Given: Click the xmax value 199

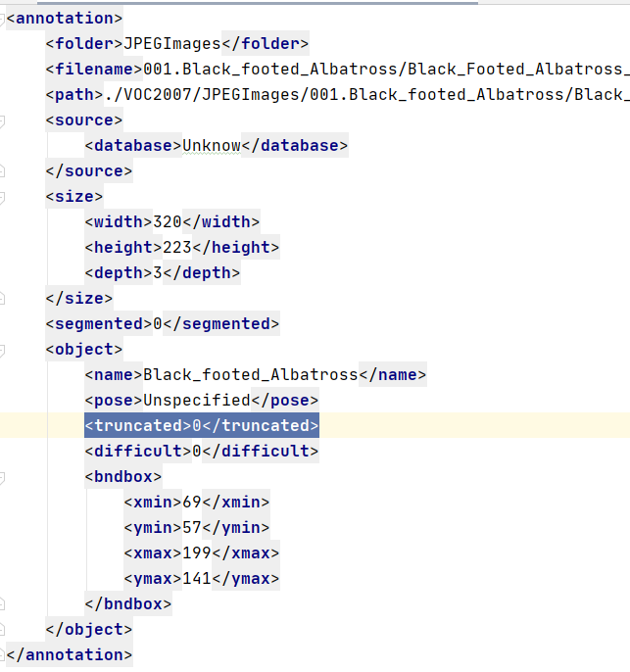Looking at the screenshot, I should click(x=197, y=553).
